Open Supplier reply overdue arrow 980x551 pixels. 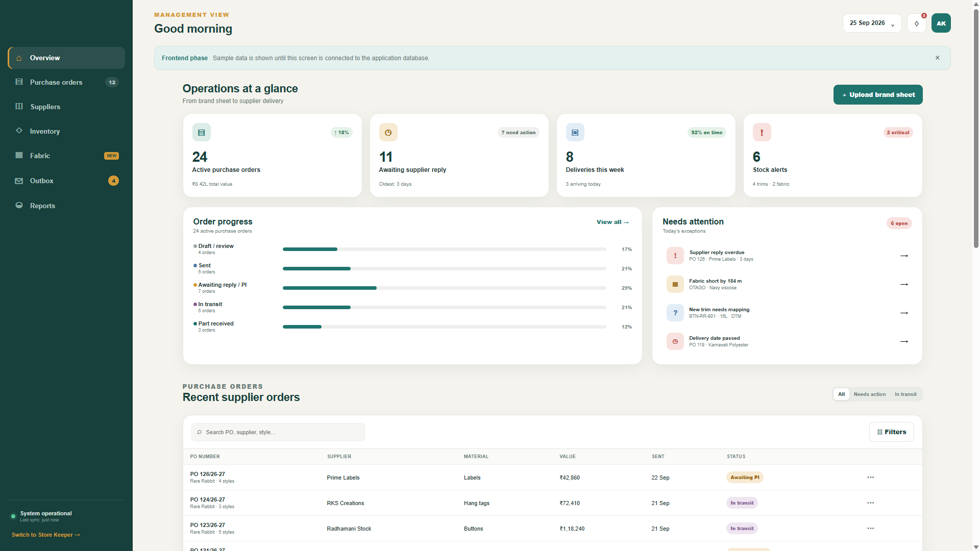tap(904, 256)
